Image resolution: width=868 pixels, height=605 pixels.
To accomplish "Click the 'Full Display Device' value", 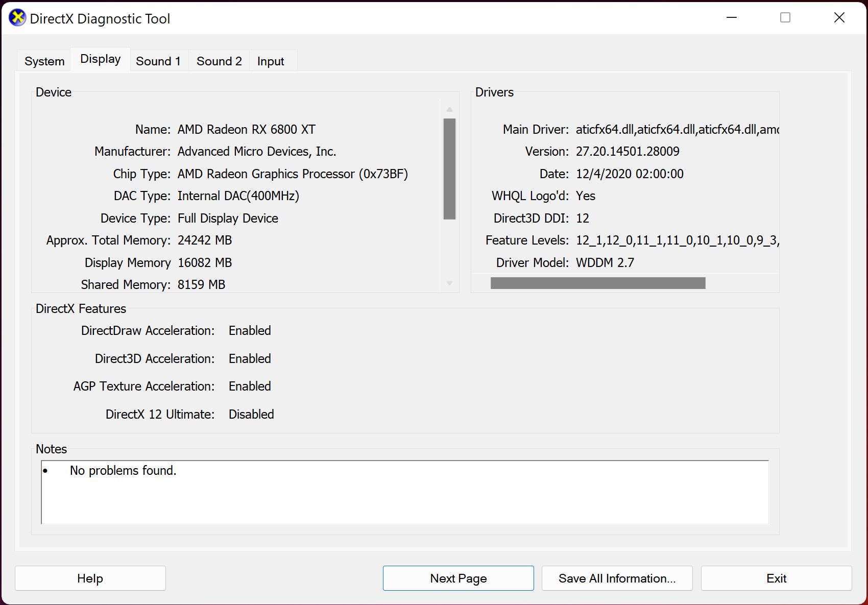I will [228, 219].
